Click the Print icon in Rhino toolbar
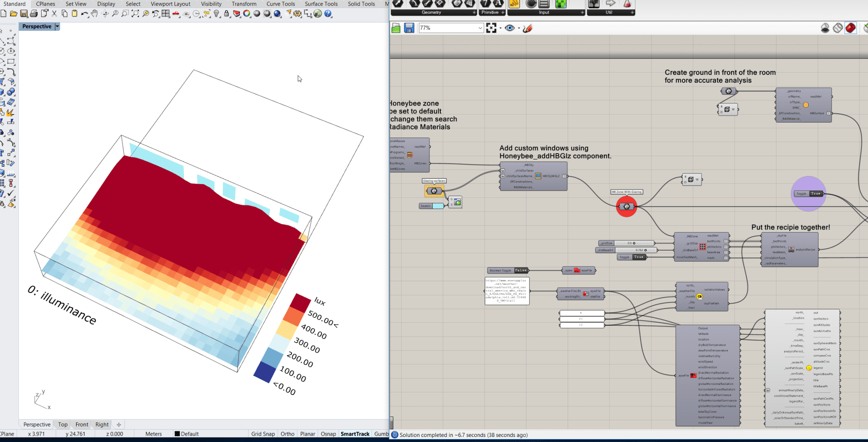This screenshot has height=442, width=868. [34, 14]
